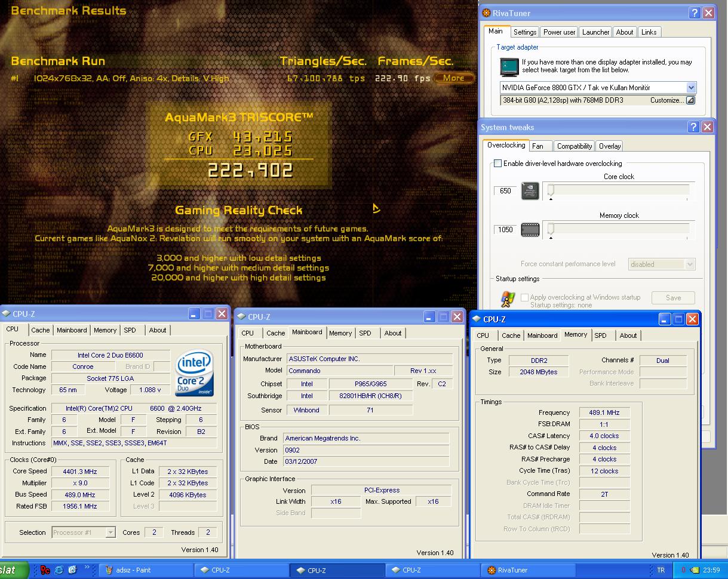Click the Core clock slider handle
This screenshot has width=728, height=579.
tap(551, 190)
